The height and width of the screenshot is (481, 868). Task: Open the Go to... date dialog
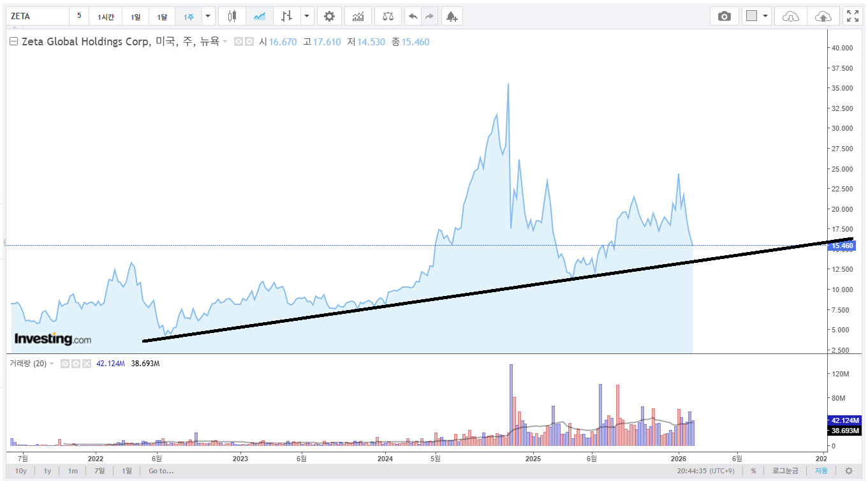point(161,471)
